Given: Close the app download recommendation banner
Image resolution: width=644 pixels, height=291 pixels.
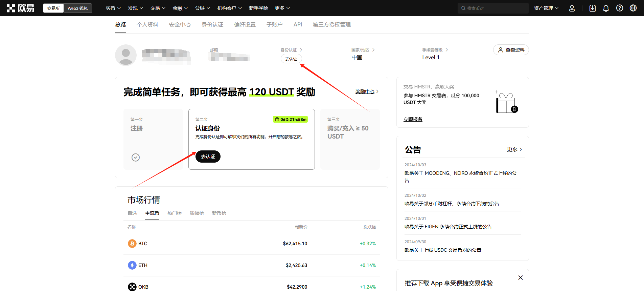Looking at the screenshot, I should tap(521, 278).
